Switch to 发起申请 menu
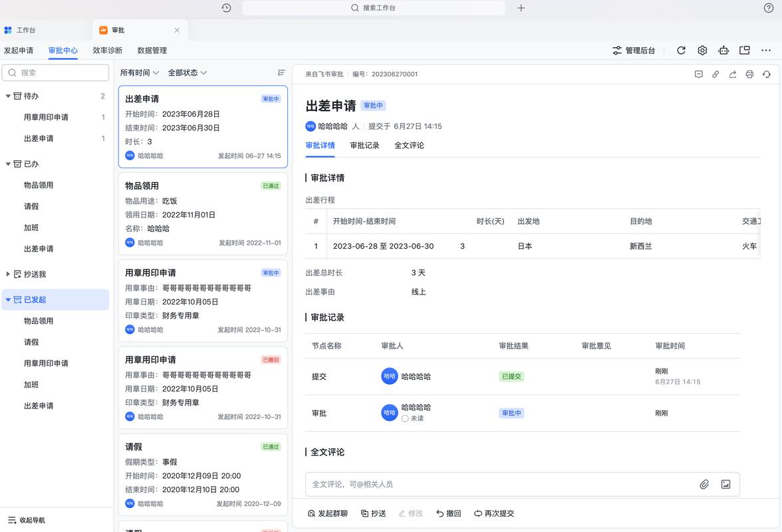The image size is (782, 532). (19, 51)
